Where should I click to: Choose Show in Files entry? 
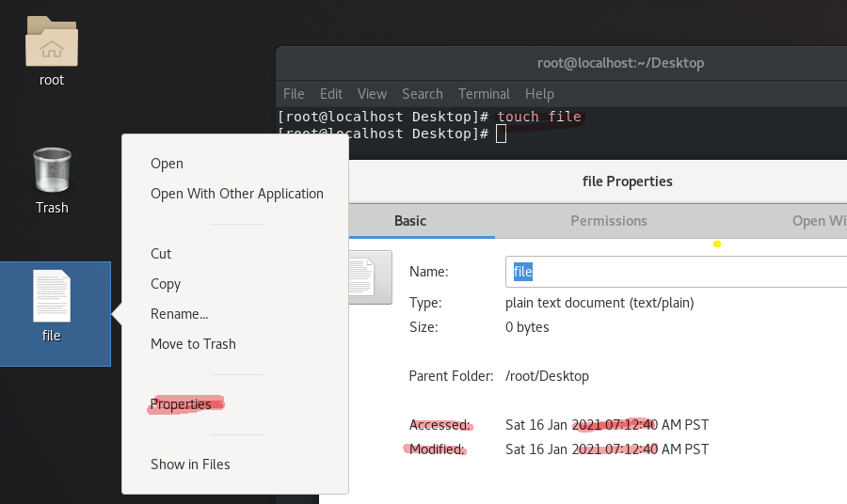pos(190,465)
